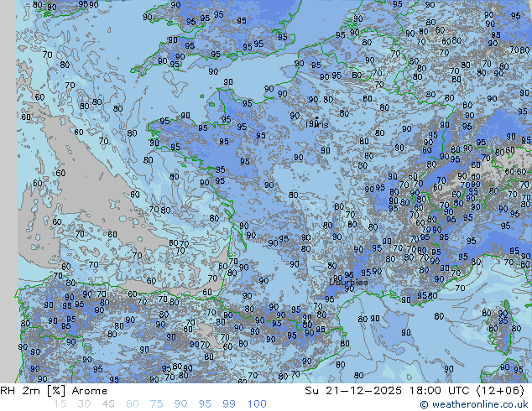The height and width of the screenshot is (411, 532).
Task: Click the date 'Su 21-12-2025 18:00 UTC (12+06)'
Action: coord(415,391)
